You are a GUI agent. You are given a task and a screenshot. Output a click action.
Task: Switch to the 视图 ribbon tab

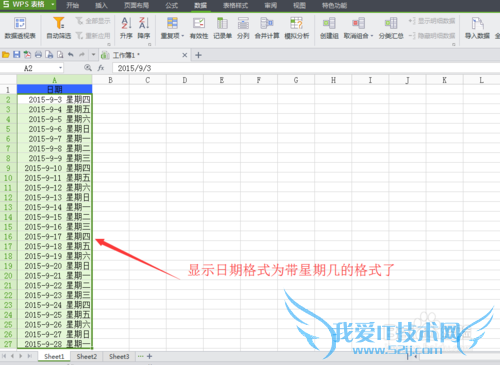[x=299, y=5]
